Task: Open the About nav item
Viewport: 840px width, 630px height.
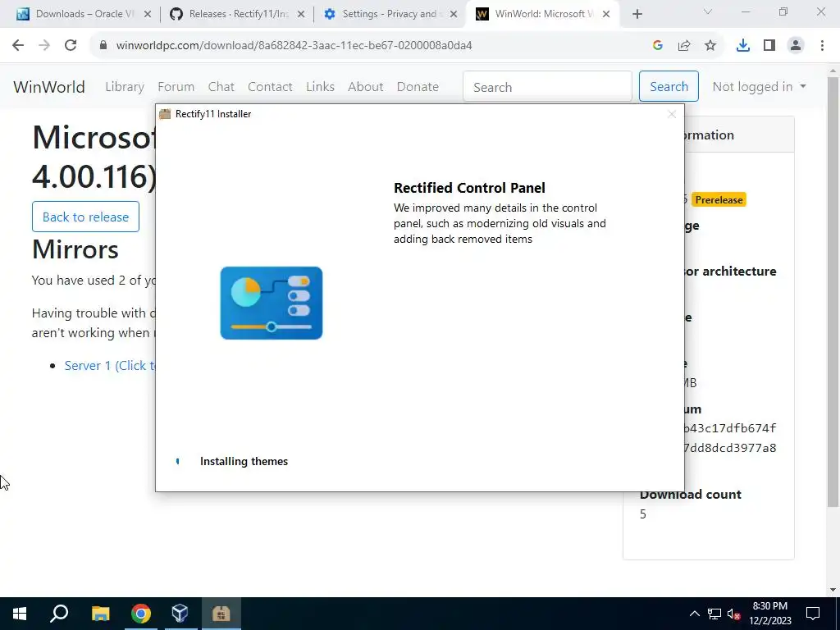Action: tap(366, 87)
